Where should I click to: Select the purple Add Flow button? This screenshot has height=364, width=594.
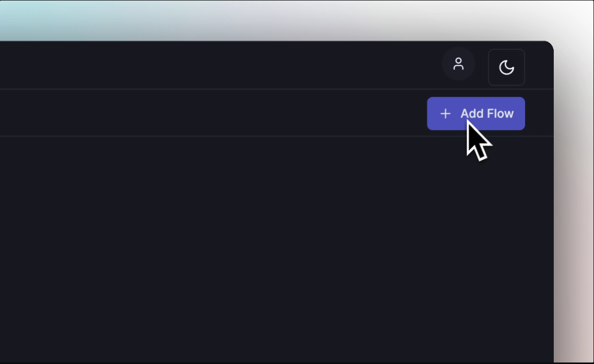point(476,114)
